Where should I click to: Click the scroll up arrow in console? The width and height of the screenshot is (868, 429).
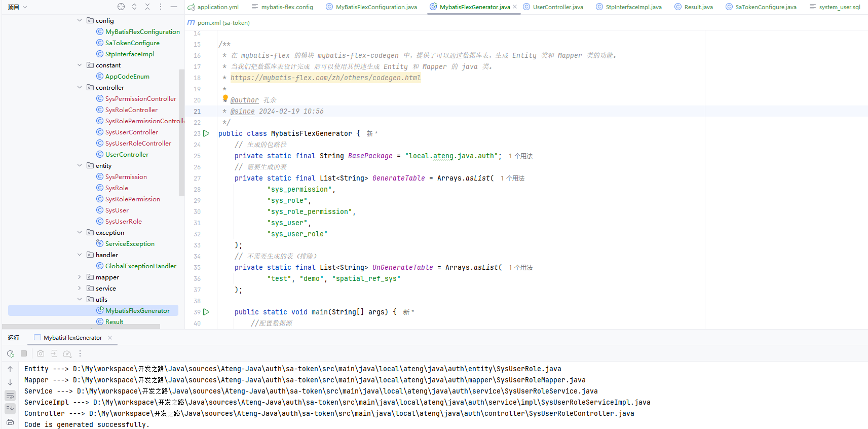(x=10, y=369)
